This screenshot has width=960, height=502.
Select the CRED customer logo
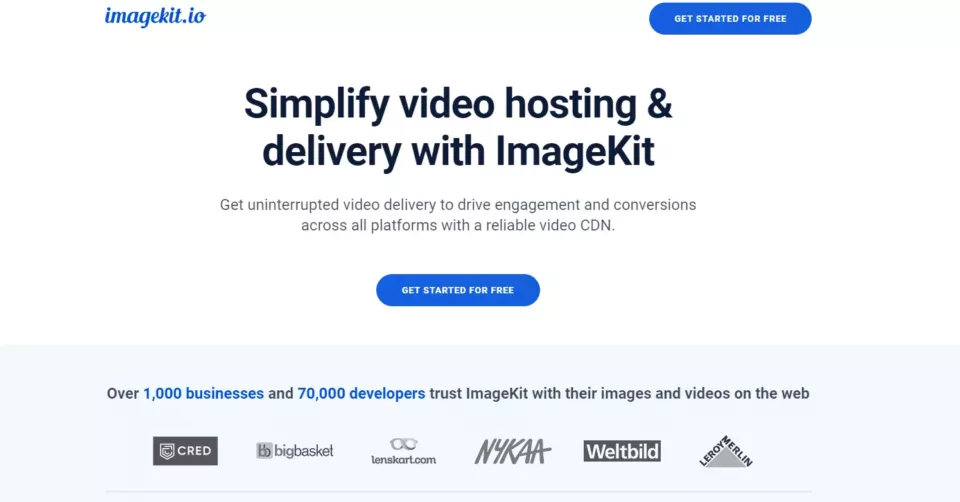tap(186, 451)
